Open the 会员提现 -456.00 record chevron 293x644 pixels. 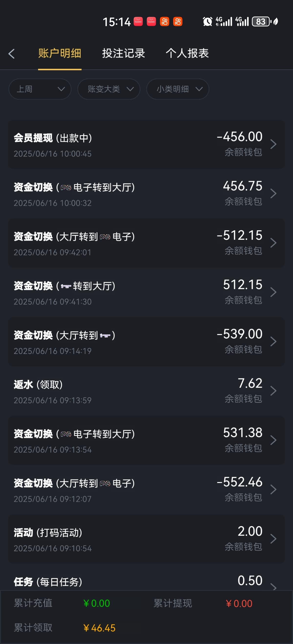coord(273,144)
